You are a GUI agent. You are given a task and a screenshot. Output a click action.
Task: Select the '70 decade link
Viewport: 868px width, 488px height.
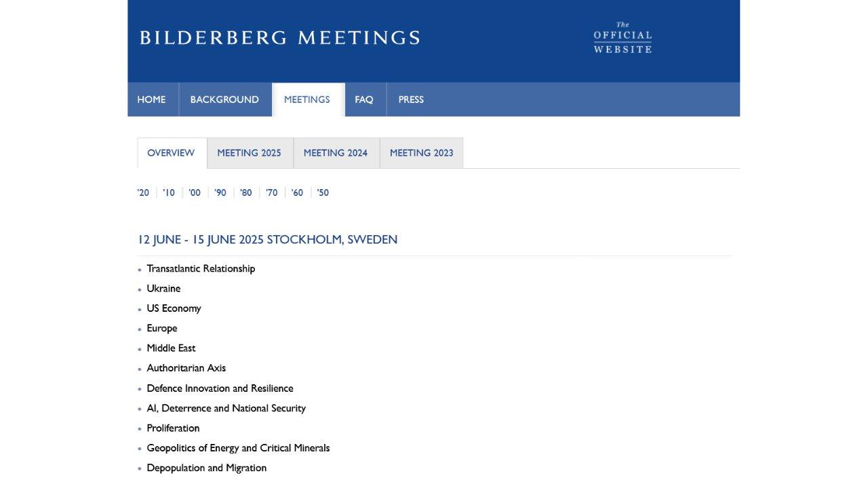[x=271, y=192]
